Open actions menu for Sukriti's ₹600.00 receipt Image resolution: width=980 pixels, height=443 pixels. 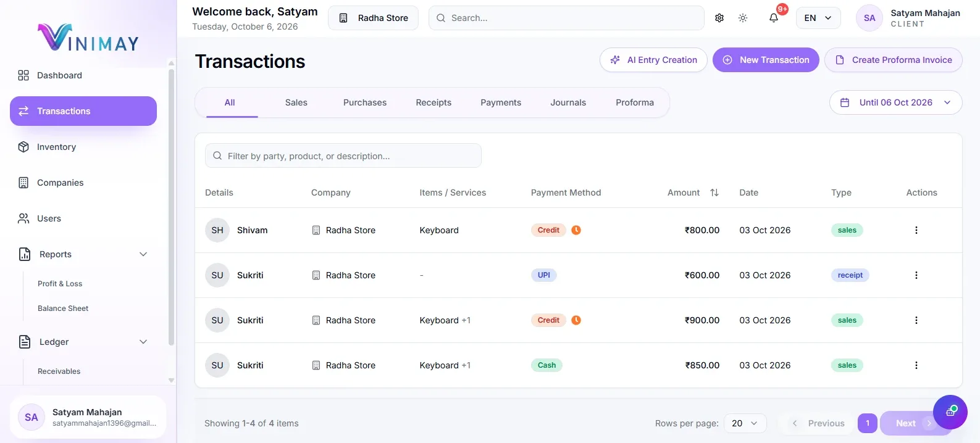point(916,275)
